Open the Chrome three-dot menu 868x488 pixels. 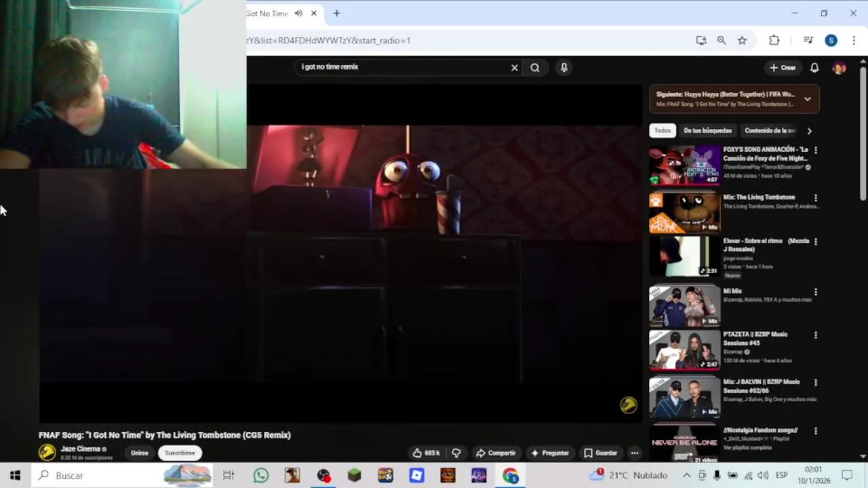coord(854,41)
